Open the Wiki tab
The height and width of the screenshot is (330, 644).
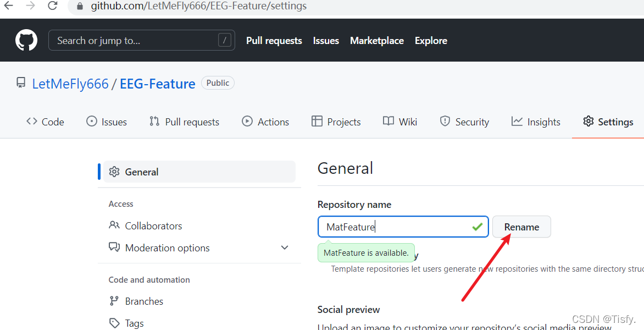pyautogui.click(x=400, y=122)
